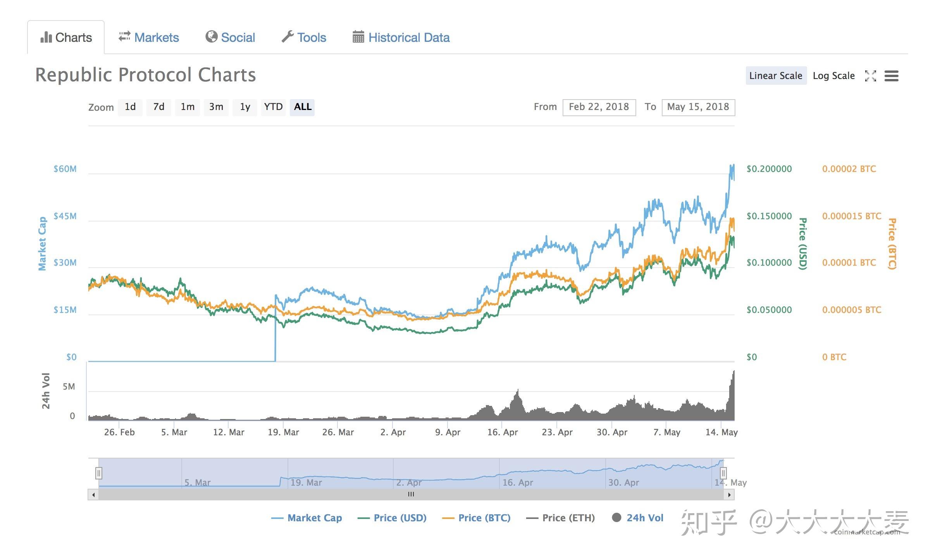Image resolution: width=933 pixels, height=560 pixels.
Task: Open the To date field
Action: click(698, 107)
